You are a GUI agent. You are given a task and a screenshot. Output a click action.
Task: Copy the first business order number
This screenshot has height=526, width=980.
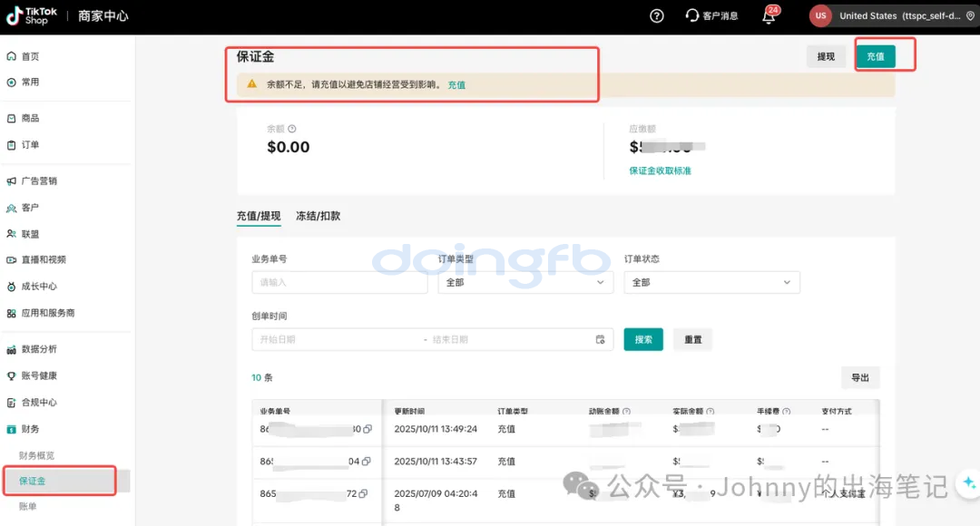click(x=367, y=429)
